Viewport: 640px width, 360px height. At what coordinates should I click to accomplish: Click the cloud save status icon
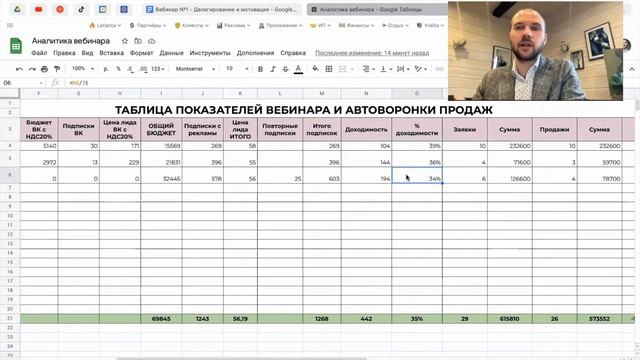[x=151, y=41]
